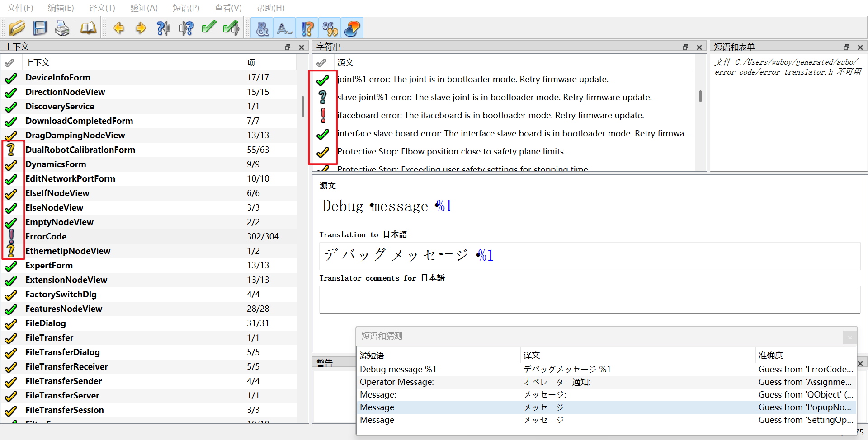The image size is (868, 440).
Task: Save the translation with the floppy icon
Action: coord(40,28)
